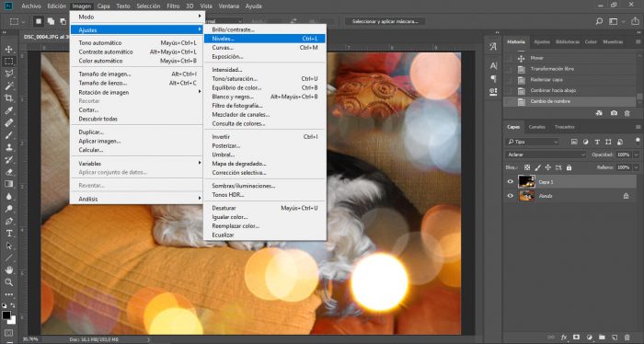Create new snapshot with camera icon

pyautogui.click(x=614, y=113)
